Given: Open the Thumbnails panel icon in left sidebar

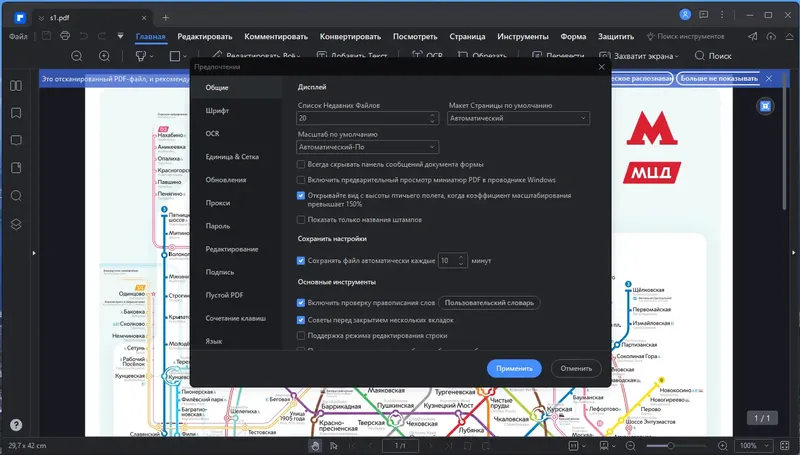Looking at the screenshot, I should [x=16, y=86].
